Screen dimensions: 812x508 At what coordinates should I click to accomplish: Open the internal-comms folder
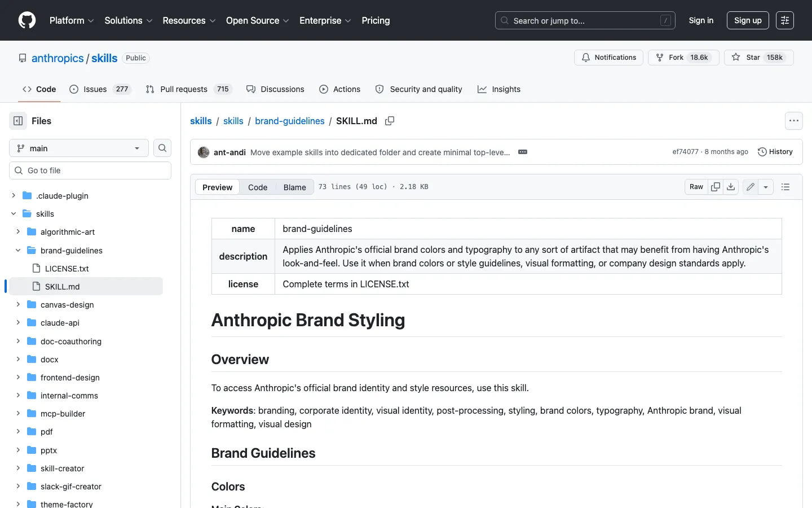69,395
